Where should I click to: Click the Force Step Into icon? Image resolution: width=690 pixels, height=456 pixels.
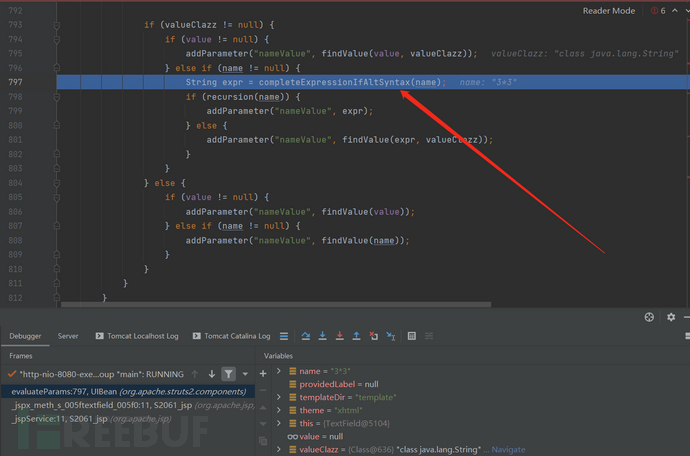coord(341,336)
